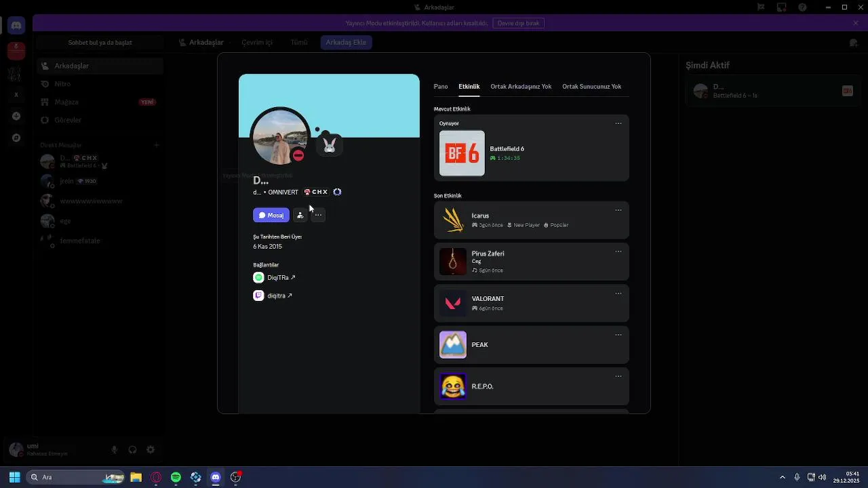Click the Mesaj button on the profile
The width and height of the screenshot is (868, 488).
pyautogui.click(x=271, y=215)
